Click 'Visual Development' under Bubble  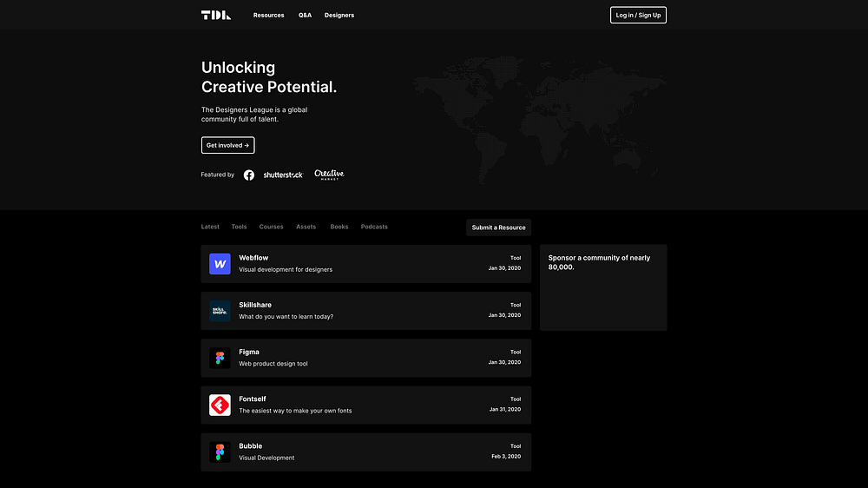tap(266, 458)
